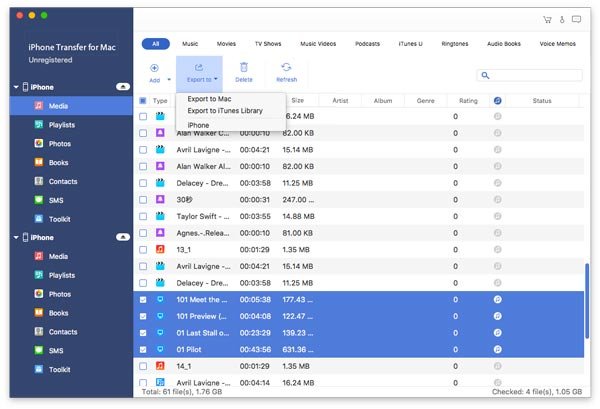Viewport: 600px width, 409px height.
Task: Switch to the Ringtones tab
Action: 455,44
